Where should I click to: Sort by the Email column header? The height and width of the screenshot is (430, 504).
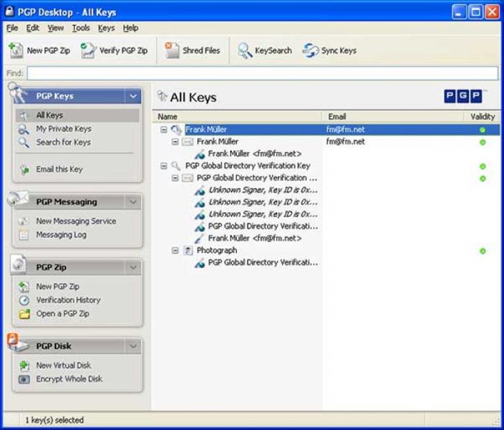(393, 117)
